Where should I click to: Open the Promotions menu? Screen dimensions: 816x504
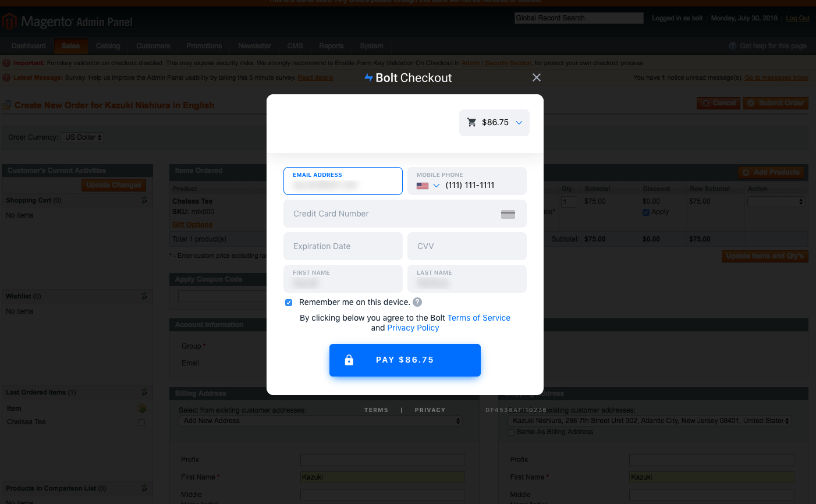click(x=204, y=46)
